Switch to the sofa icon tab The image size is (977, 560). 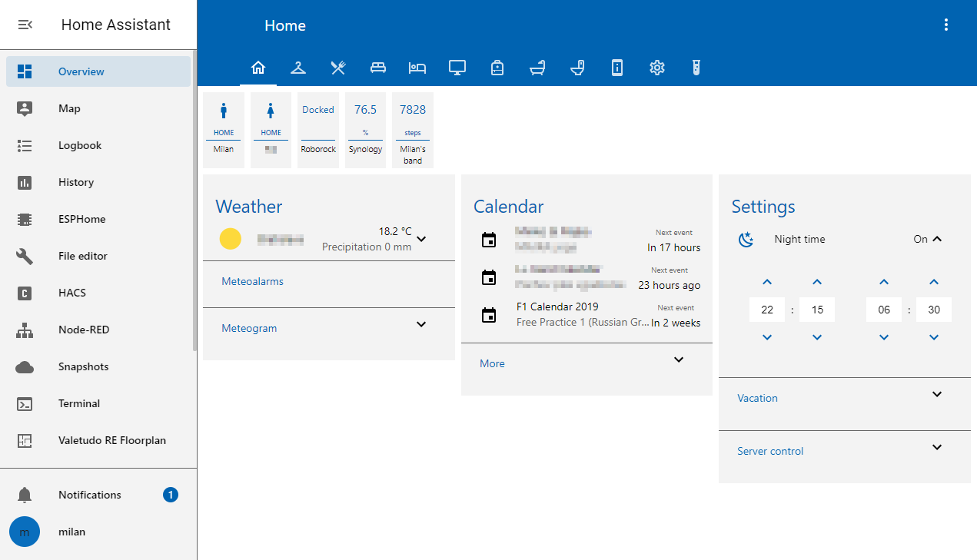[x=377, y=68]
